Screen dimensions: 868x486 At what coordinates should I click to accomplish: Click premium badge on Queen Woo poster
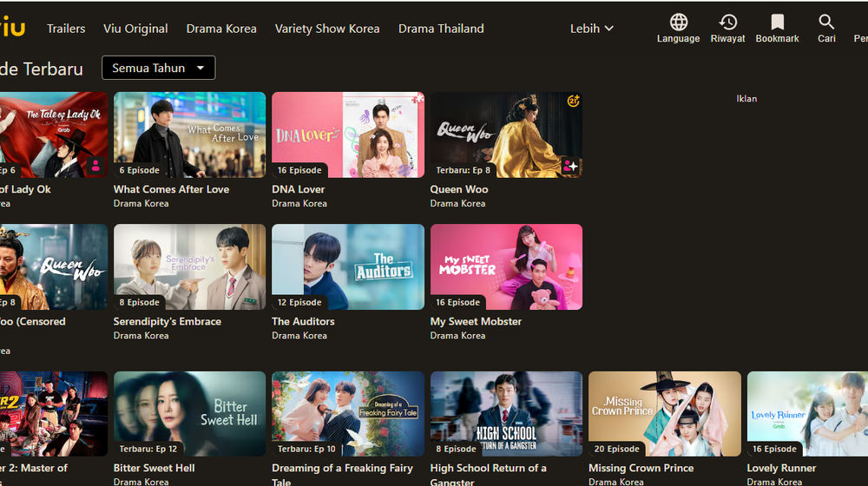570,166
